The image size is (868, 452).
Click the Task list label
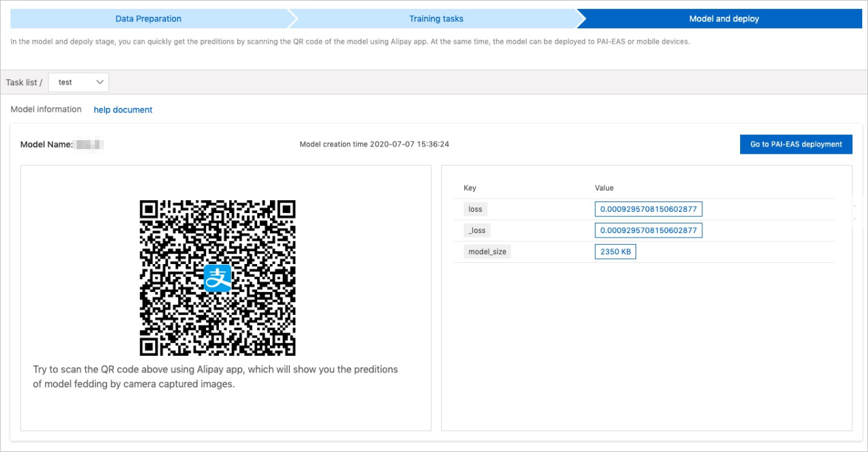(x=24, y=83)
